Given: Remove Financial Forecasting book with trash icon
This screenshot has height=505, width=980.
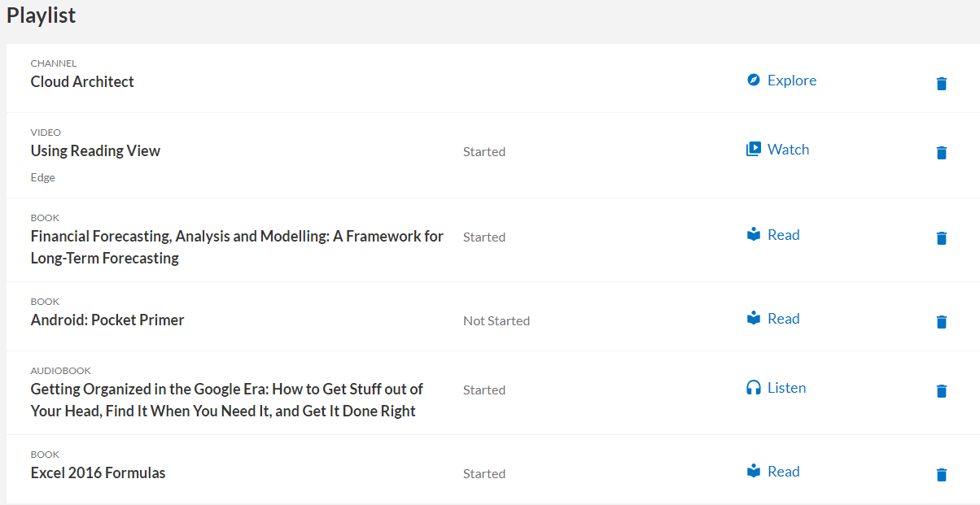Looking at the screenshot, I should (942, 237).
